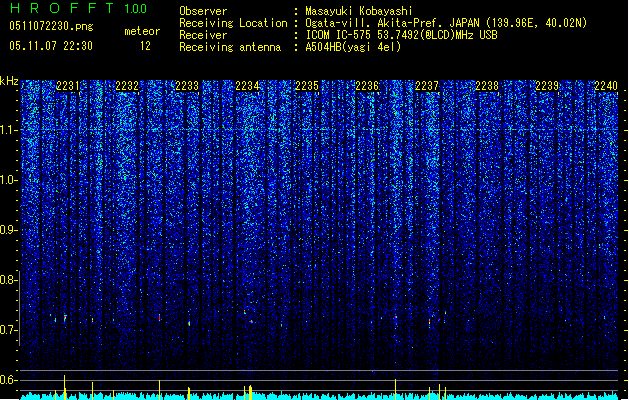Click the 'Observer' field label
The image size is (629, 400).
(203, 11)
